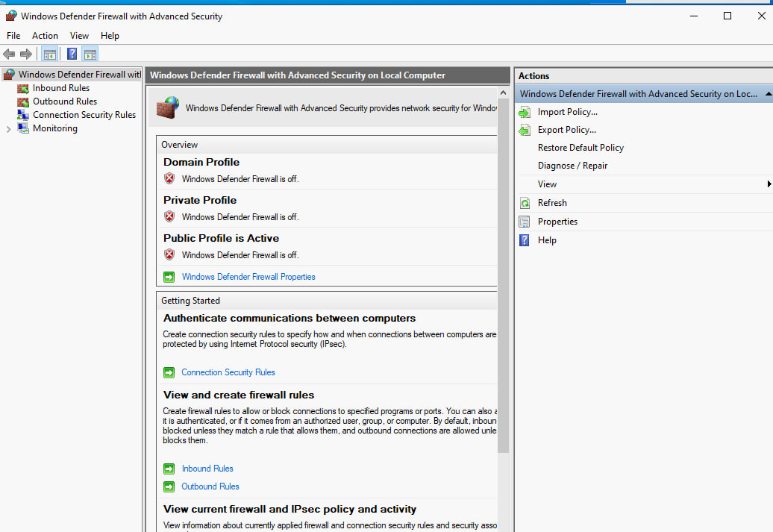Choose View in the Actions pane

tap(547, 184)
